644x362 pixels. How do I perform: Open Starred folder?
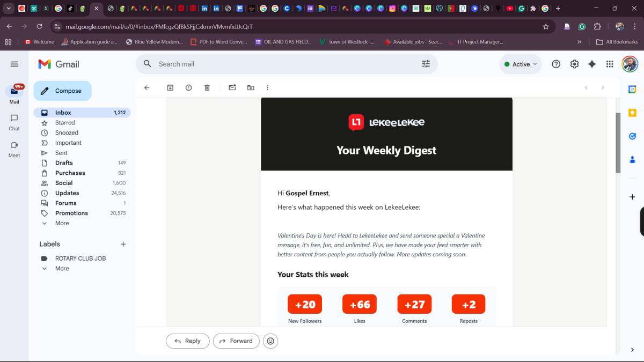(x=82, y=123)
